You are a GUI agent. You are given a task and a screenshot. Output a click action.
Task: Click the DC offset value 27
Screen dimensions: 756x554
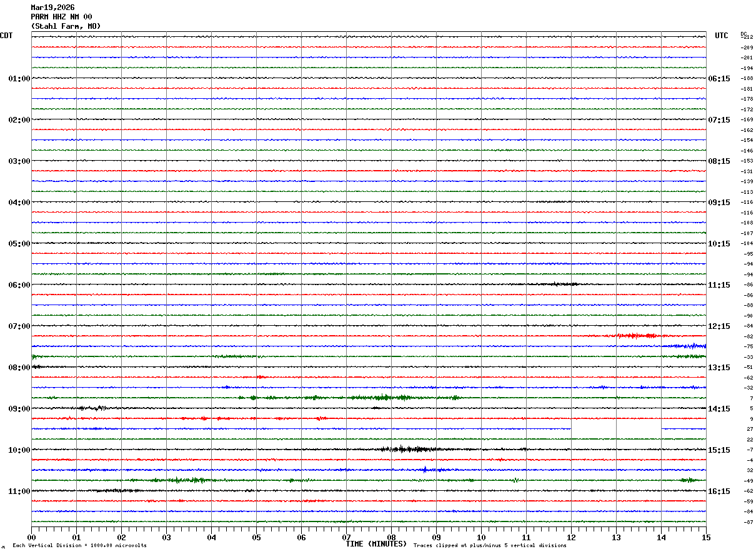tap(750, 430)
